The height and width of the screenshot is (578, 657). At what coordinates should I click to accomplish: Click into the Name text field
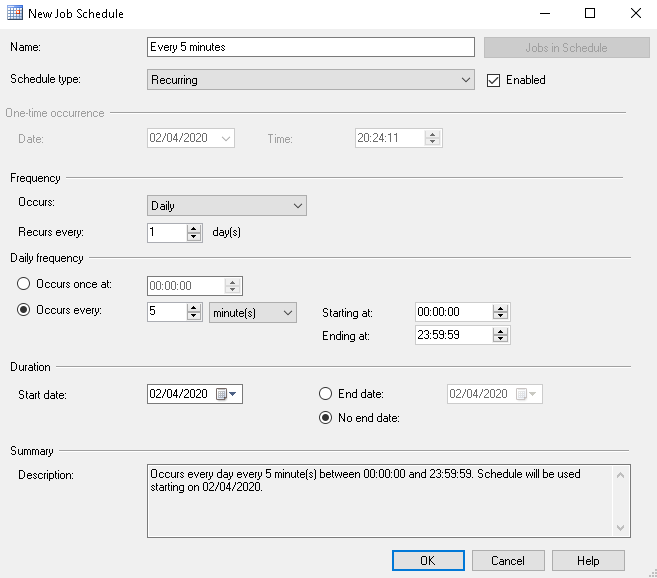pos(310,47)
